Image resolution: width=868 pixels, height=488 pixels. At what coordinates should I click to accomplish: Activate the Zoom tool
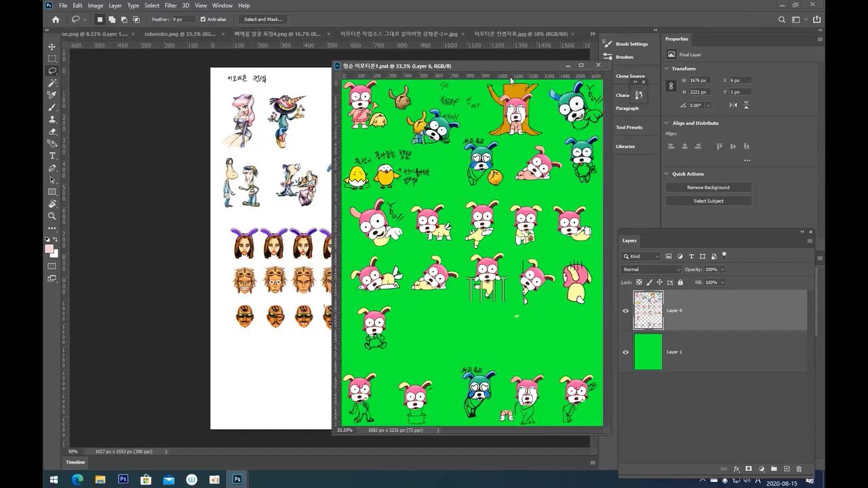52,216
